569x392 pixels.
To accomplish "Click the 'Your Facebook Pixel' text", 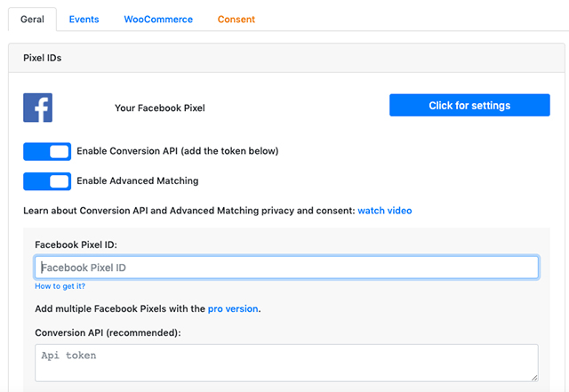I will (160, 108).
